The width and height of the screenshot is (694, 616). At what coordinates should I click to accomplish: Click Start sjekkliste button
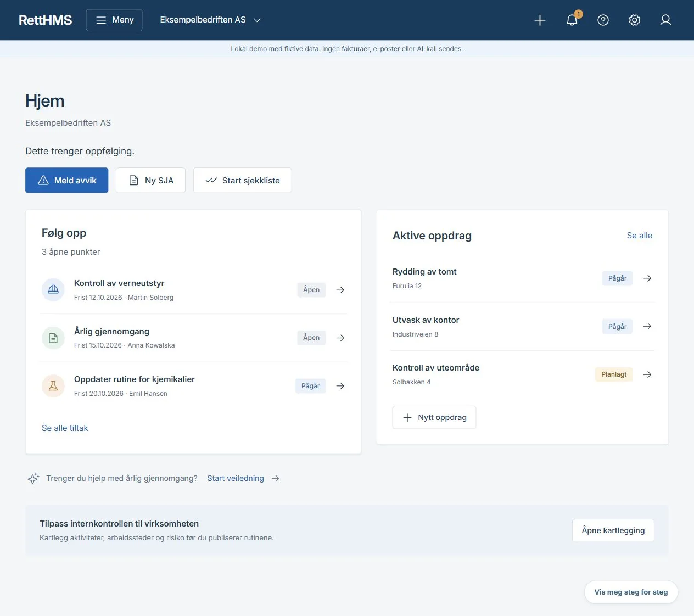(x=242, y=180)
